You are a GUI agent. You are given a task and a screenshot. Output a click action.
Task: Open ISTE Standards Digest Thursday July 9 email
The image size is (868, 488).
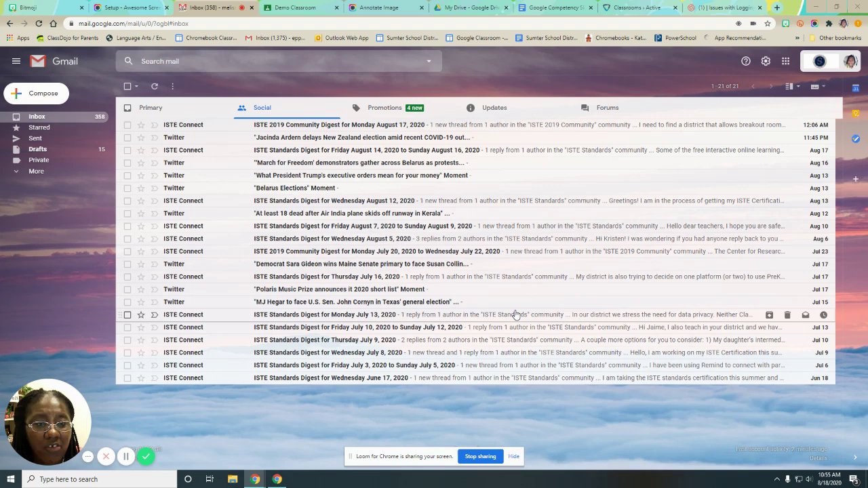[x=475, y=340]
